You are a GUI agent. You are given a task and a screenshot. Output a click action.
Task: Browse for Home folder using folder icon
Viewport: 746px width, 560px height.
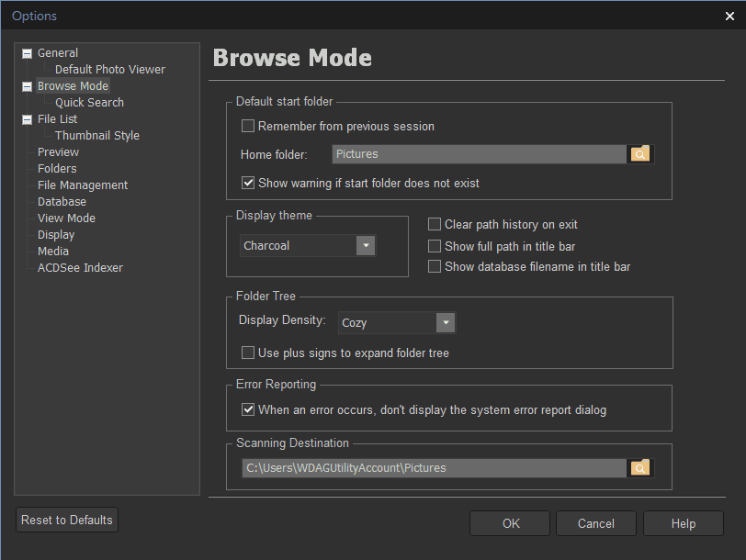640,154
